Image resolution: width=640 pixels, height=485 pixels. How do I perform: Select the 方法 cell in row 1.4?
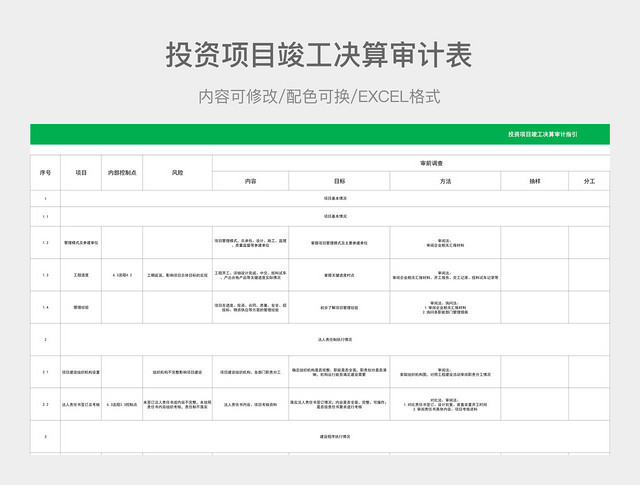pos(445,307)
